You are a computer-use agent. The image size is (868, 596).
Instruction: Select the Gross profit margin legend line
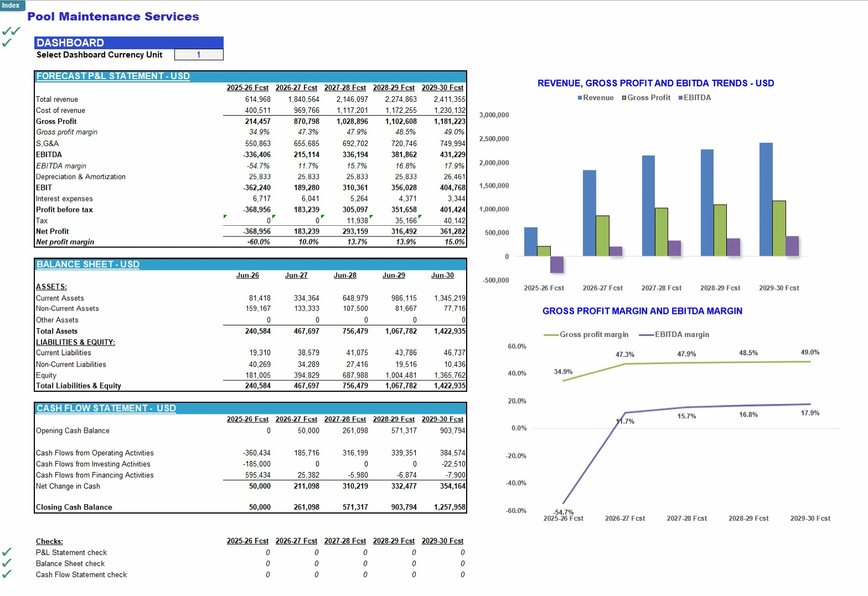point(551,335)
